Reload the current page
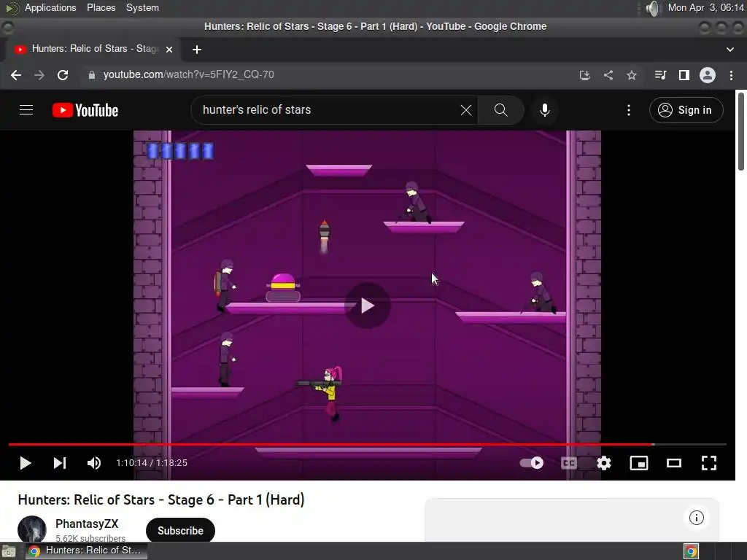 coord(63,75)
